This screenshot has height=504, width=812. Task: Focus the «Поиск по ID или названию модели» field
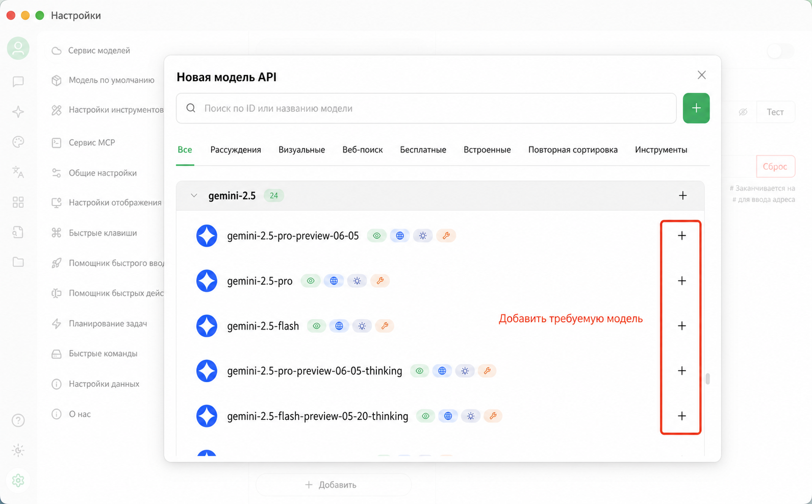coord(426,108)
